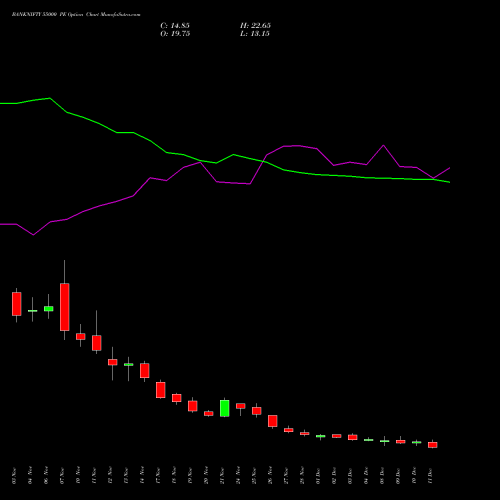Click the 09 Dec date label
The image size is (500, 500).
point(398,476)
